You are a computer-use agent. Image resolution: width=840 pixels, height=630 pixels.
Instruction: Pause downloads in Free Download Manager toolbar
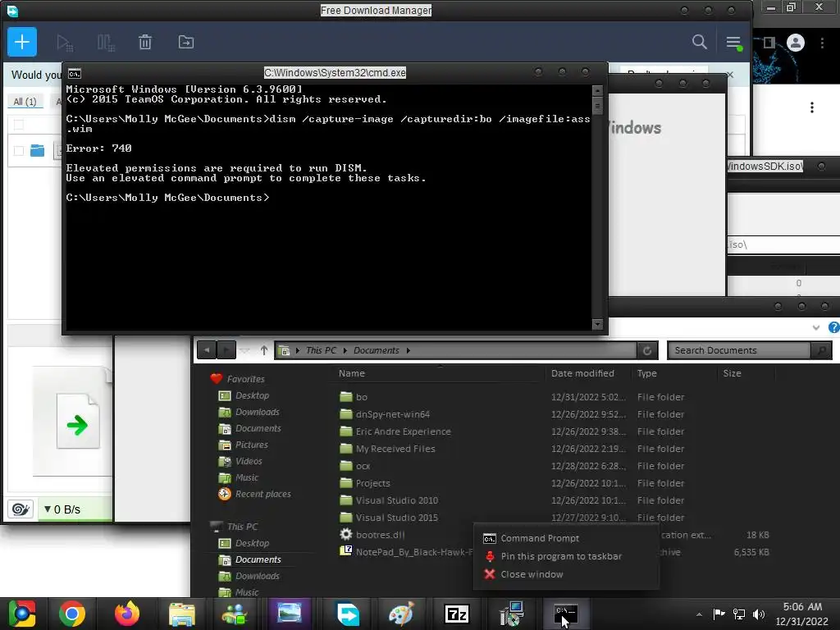pyautogui.click(x=106, y=43)
